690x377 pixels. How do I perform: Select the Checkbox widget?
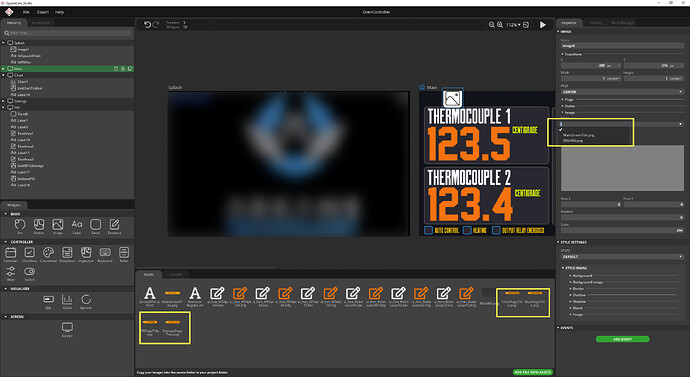coord(29,254)
